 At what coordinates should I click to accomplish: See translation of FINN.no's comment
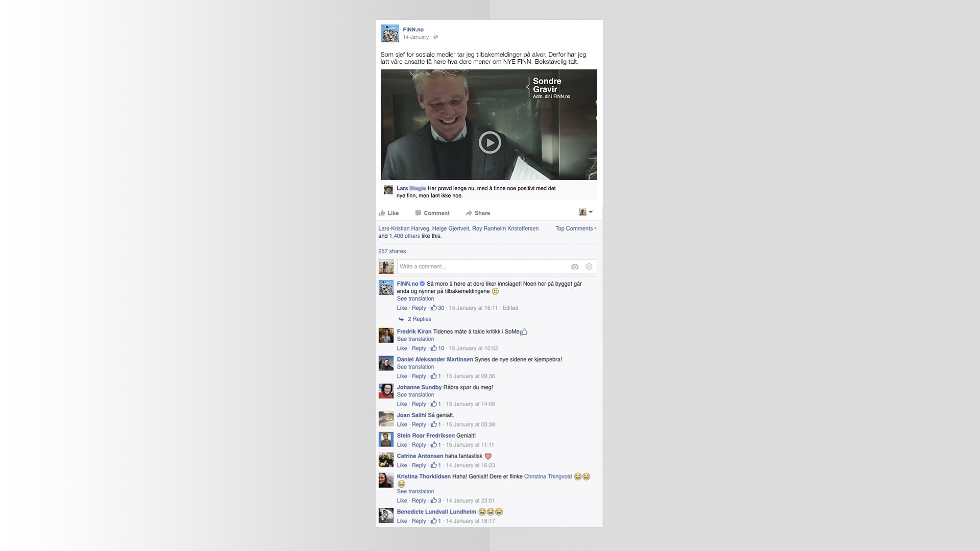(x=415, y=299)
